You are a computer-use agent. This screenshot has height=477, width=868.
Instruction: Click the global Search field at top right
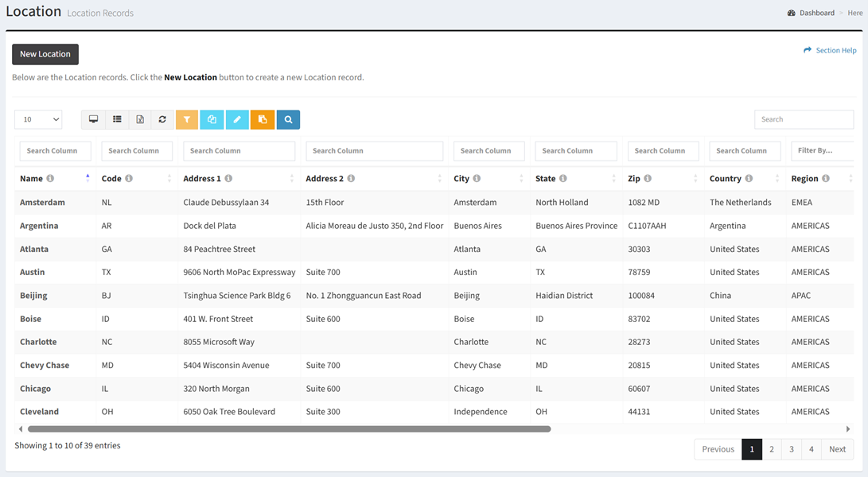point(804,119)
